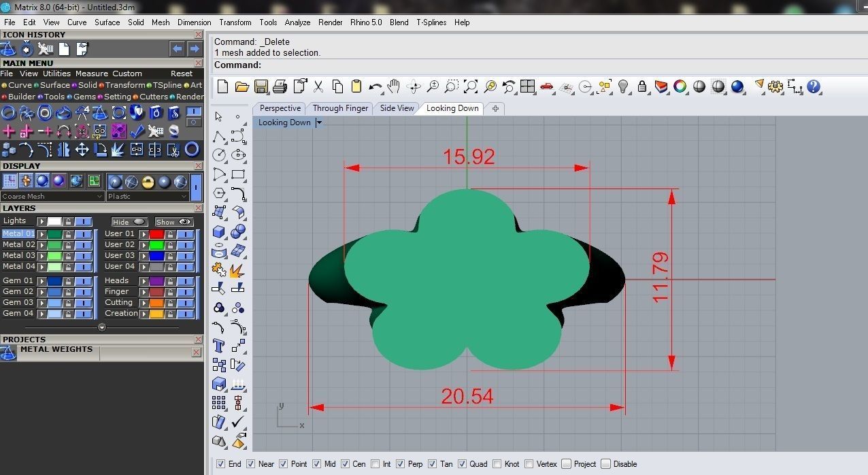The width and height of the screenshot is (868, 475).
Task: Open the T-Splines menu
Action: pos(431,22)
